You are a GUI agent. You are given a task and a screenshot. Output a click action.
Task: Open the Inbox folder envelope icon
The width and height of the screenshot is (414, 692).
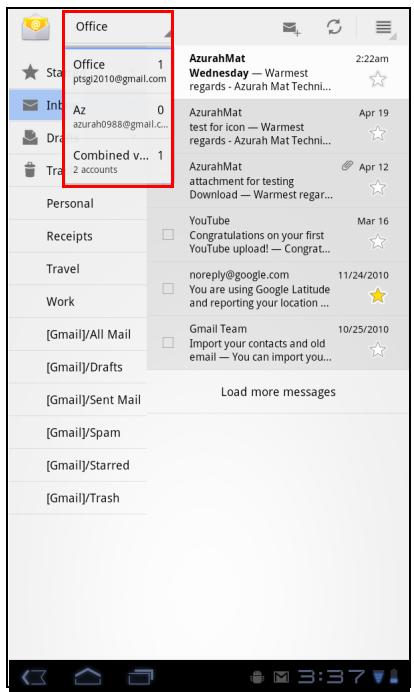coord(30,105)
